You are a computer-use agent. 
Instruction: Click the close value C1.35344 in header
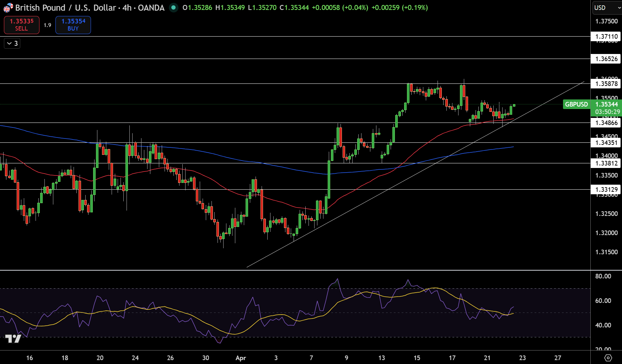point(294,7)
